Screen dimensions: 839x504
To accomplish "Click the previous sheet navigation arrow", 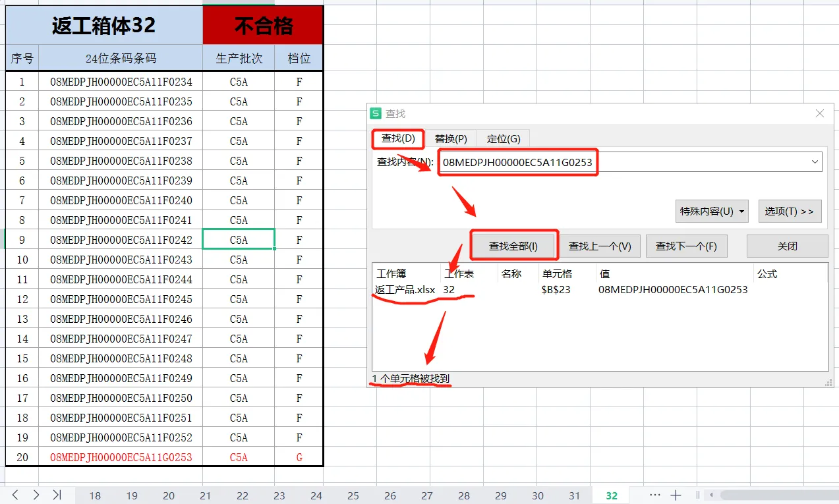I will tap(15, 495).
